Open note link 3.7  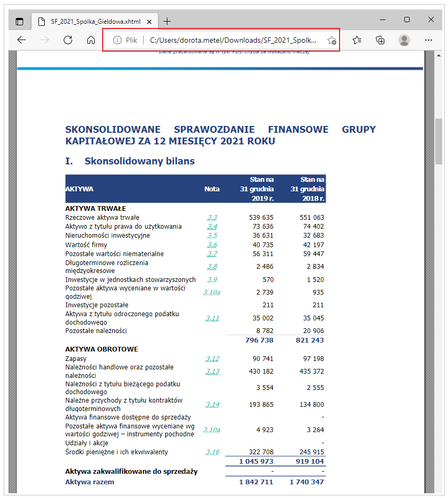[x=212, y=254]
